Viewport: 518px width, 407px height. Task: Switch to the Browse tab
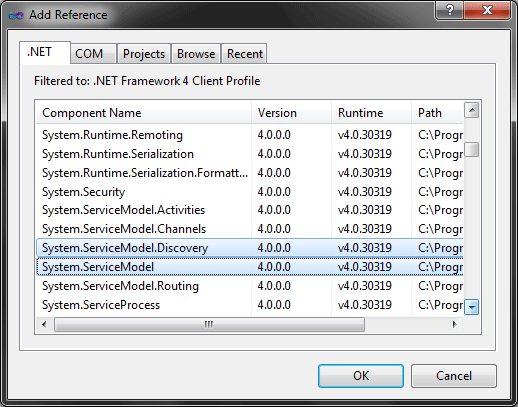[x=196, y=54]
